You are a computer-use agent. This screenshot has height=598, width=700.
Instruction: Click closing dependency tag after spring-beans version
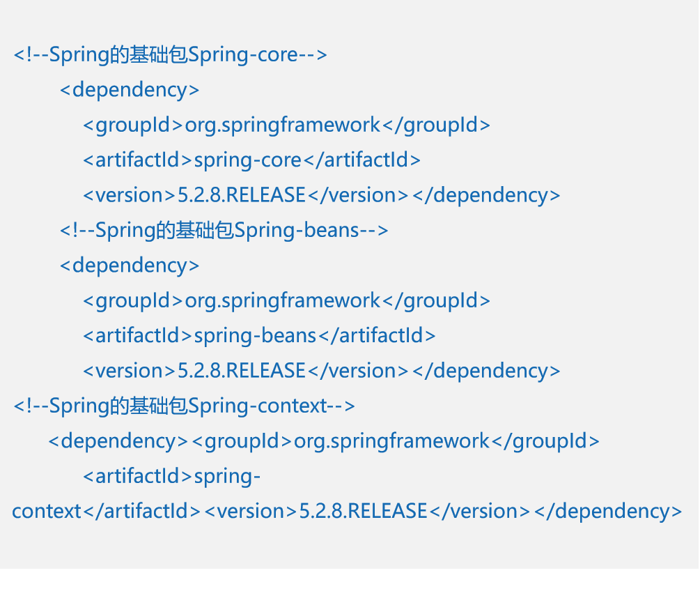pos(486,371)
